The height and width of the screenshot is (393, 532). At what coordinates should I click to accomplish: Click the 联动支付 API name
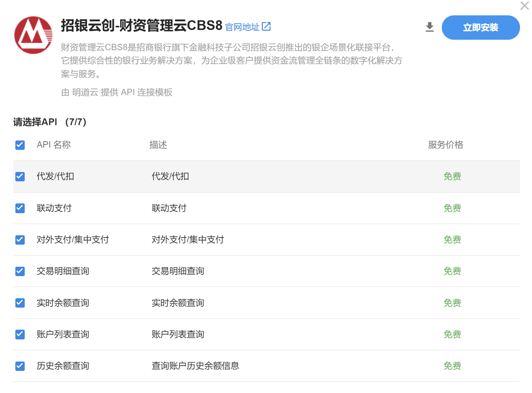(54, 208)
